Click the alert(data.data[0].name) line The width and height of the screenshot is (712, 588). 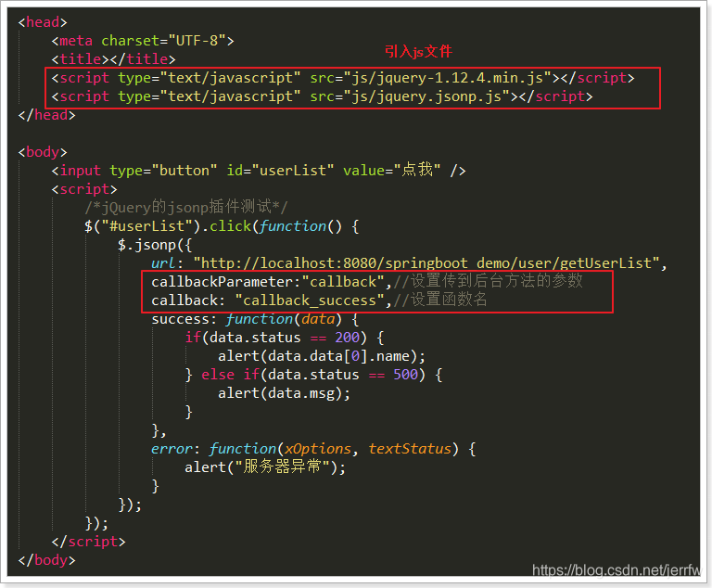322,356
